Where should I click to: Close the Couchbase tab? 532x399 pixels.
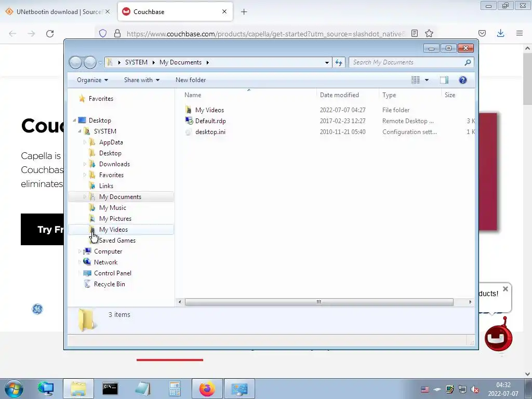click(x=224, y=11)
